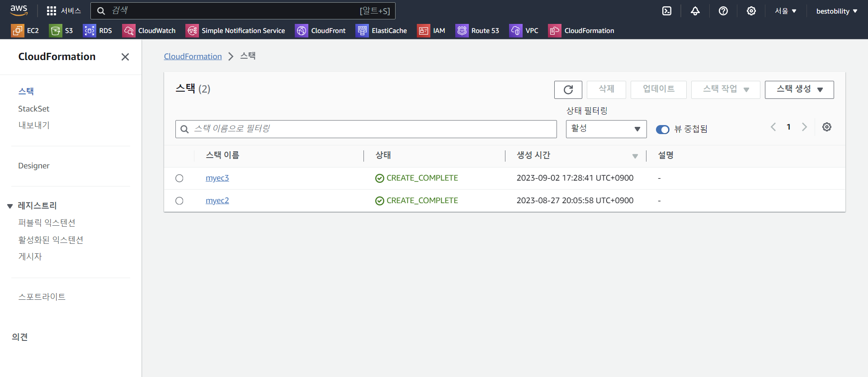Open 내보내기 in the side navigation
Screen dimensions: 868x377
(34, 126)
